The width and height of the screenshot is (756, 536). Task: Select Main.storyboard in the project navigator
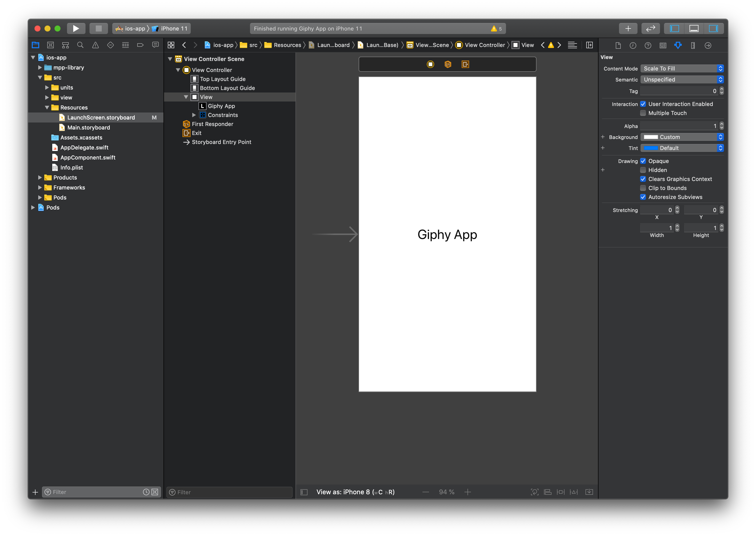click(x=88, y=128)
